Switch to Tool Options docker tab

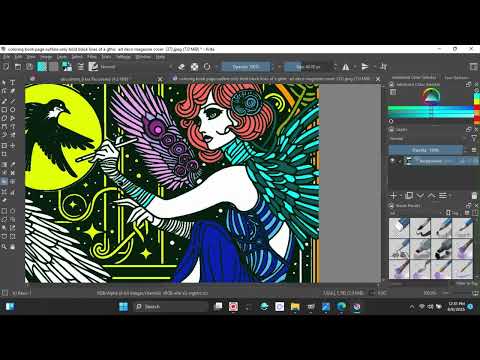pyautogui.click(x=456, y=77)
